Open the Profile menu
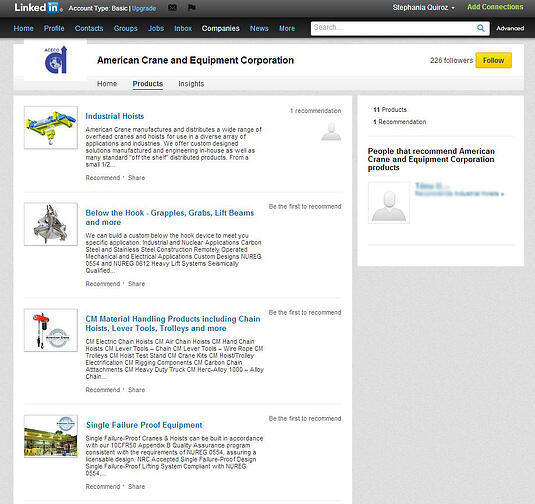 (x=54, y=28)
